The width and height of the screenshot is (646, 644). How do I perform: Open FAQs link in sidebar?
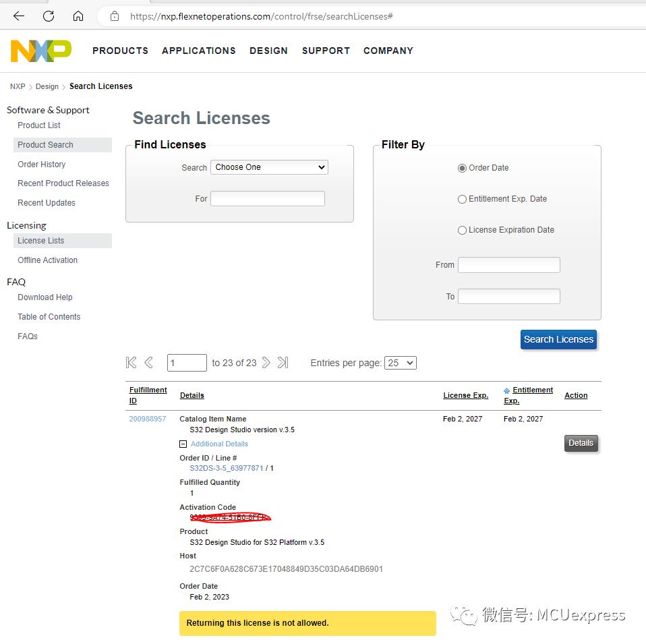[x=27, y=336]
